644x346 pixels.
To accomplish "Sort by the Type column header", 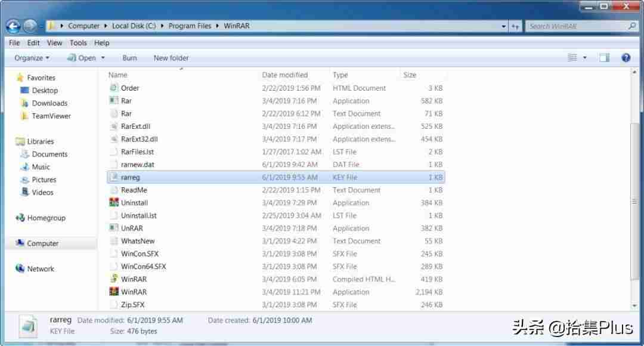I will pyautogui.click(x=340, y=75).
